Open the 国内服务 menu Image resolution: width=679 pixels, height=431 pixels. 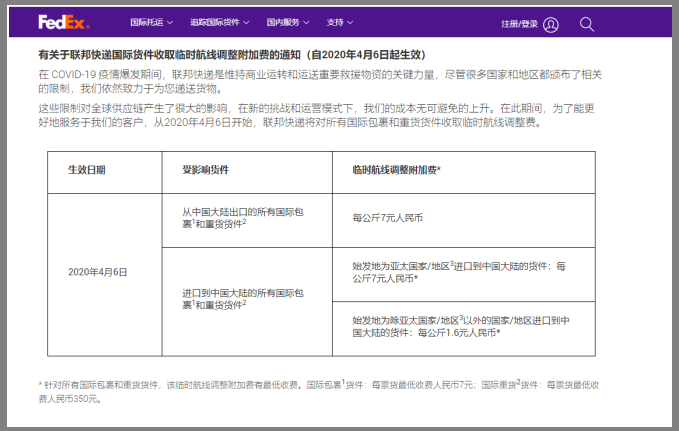283,22
